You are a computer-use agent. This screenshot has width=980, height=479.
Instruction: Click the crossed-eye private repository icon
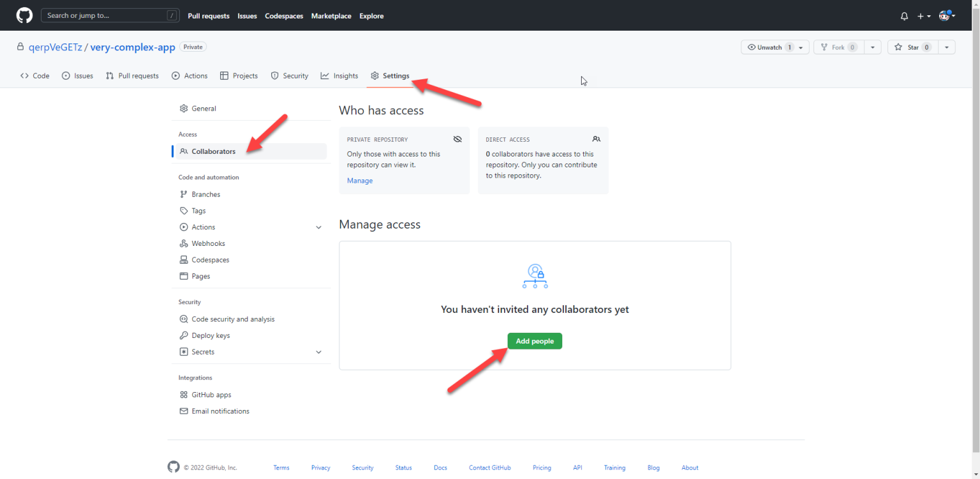457,139
